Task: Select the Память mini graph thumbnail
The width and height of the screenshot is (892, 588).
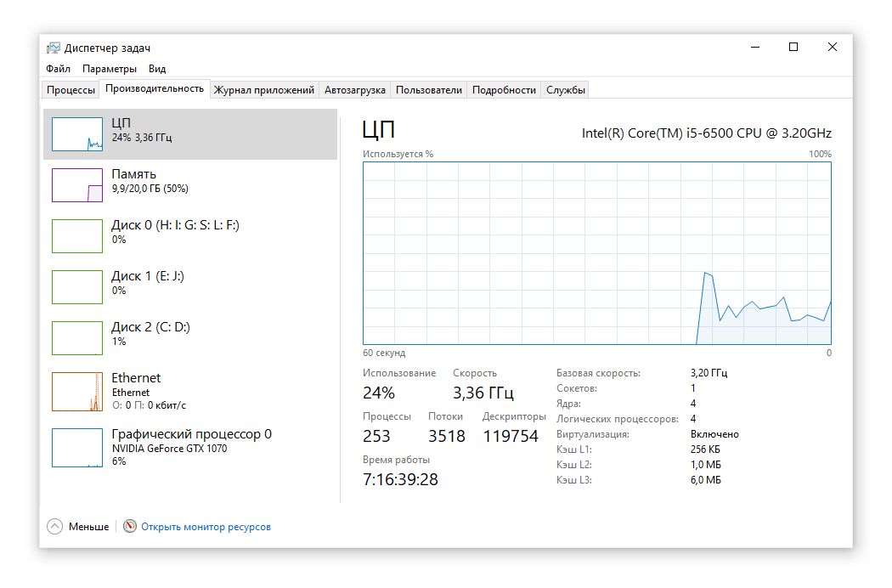Action: pyautogui.click(x=77, y=185)
